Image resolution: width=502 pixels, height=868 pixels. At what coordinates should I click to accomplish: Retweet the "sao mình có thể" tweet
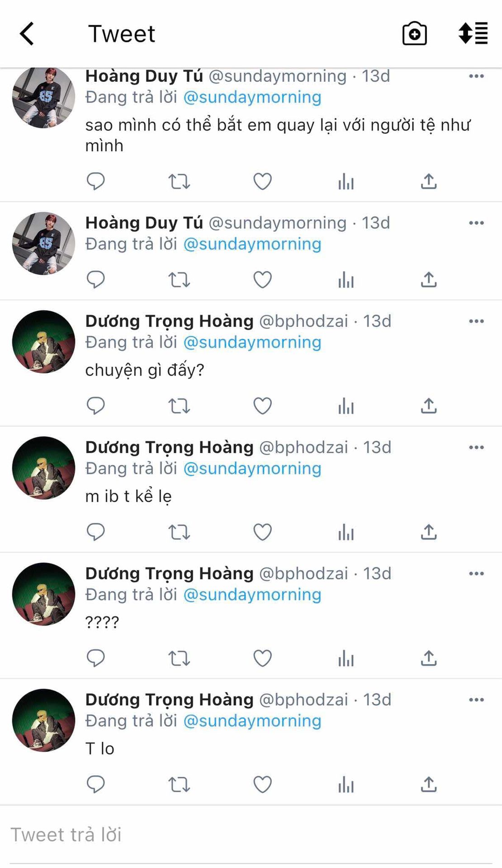pos(179,182)
